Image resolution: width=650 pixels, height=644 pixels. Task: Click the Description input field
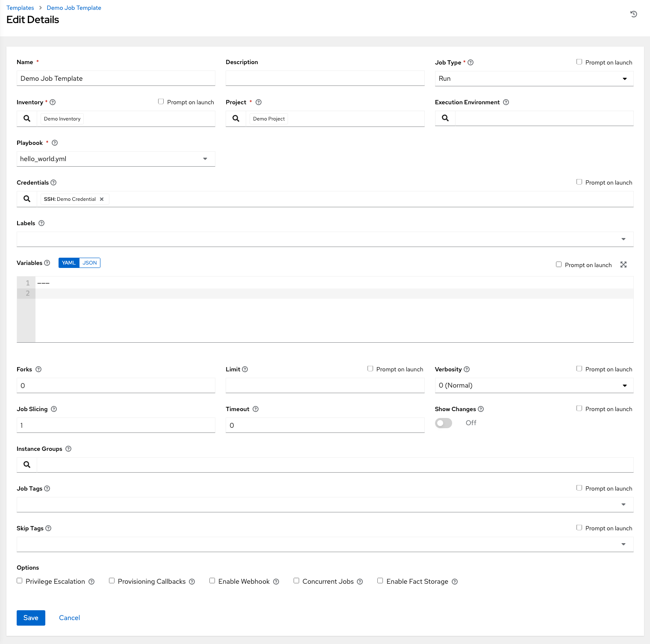click(324, 78)
